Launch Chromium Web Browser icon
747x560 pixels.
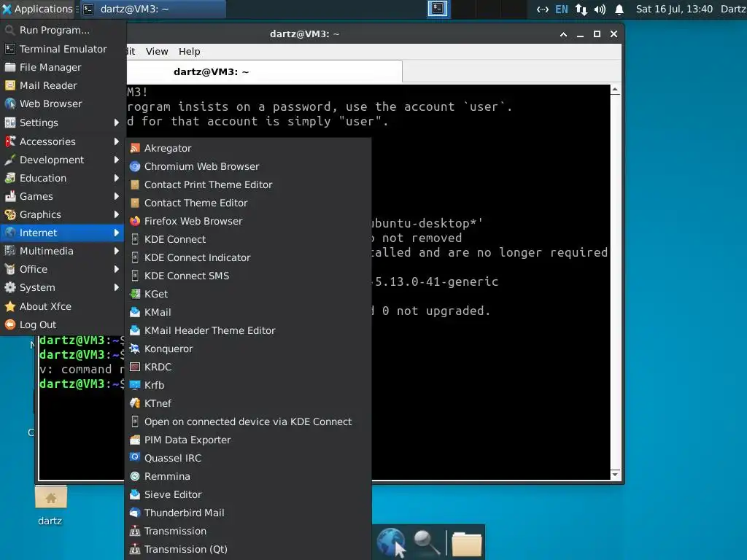pos(135,167)
